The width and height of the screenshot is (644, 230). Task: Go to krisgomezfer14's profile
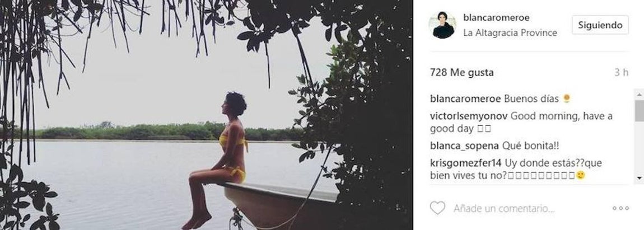(466, 163)
